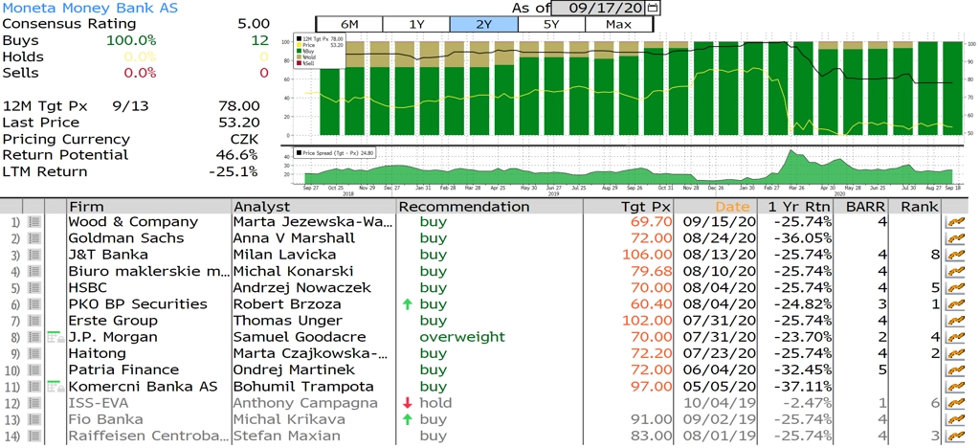
Task: Click the 106.00 target price cell
Action: (x=647, y=255)
